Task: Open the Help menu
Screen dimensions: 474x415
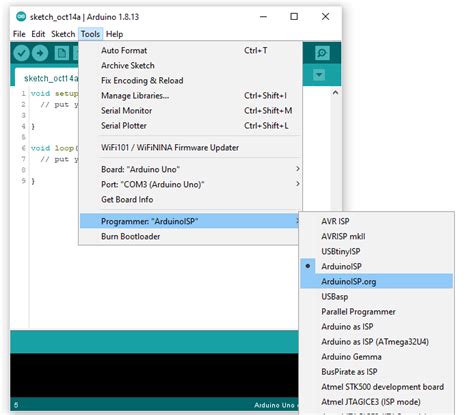Action: pyautogui.click(x=114, y=34)
